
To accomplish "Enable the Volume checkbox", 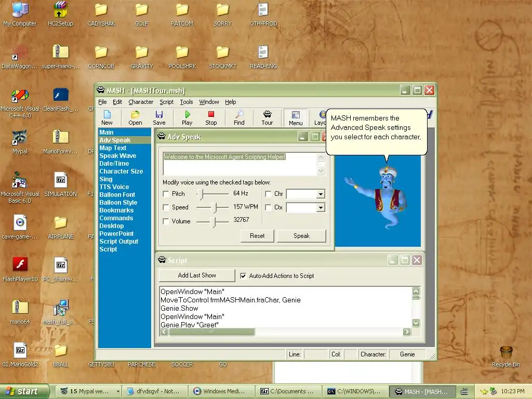I will point(166,221).
